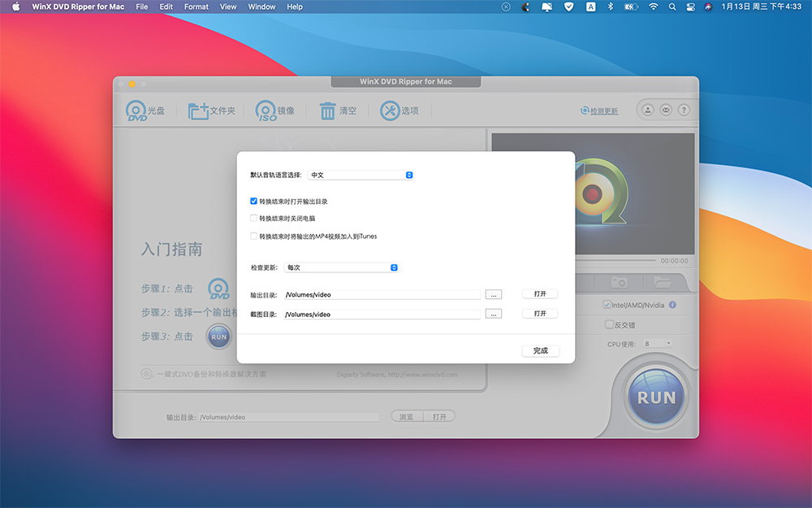Screen dimensions: 812x508
Task: Open the Edit menu
Action: 166,7
